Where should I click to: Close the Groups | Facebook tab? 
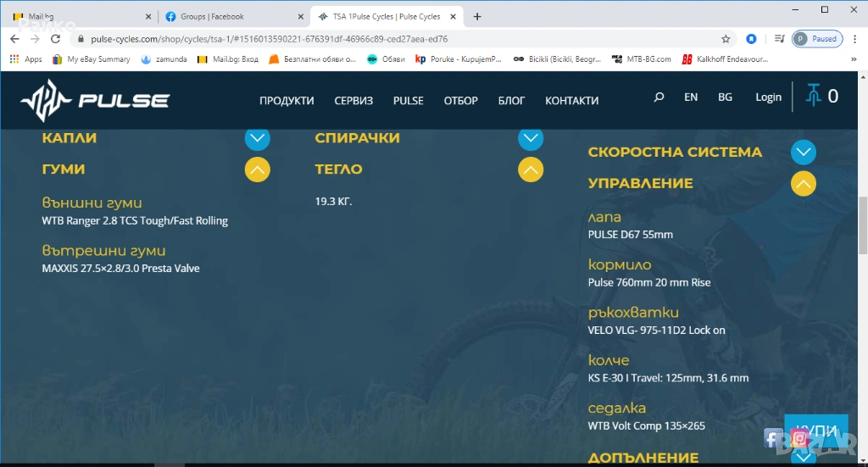click(301, 17)
